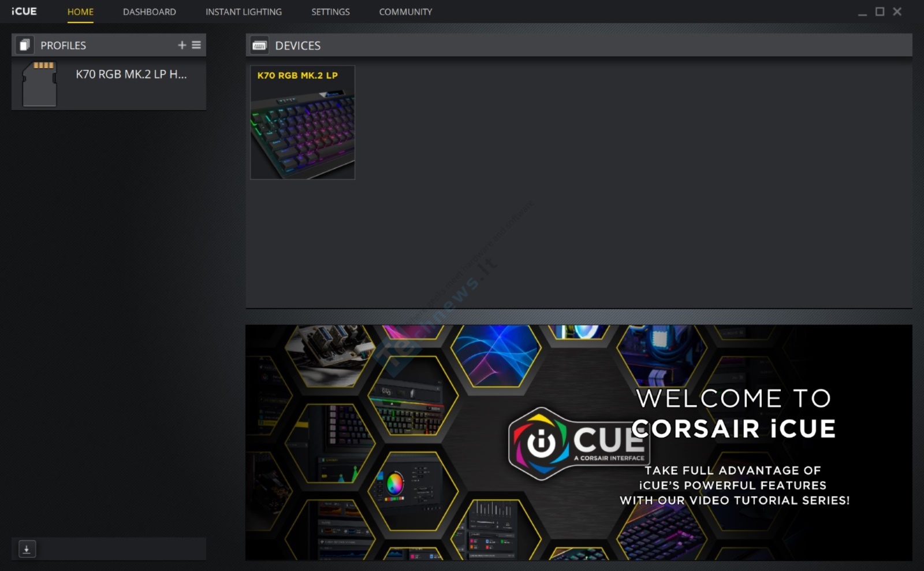The height and width of the screenshot is (571, 924).
Task: Click the video tutorial series text
Action: click(735, 485)
